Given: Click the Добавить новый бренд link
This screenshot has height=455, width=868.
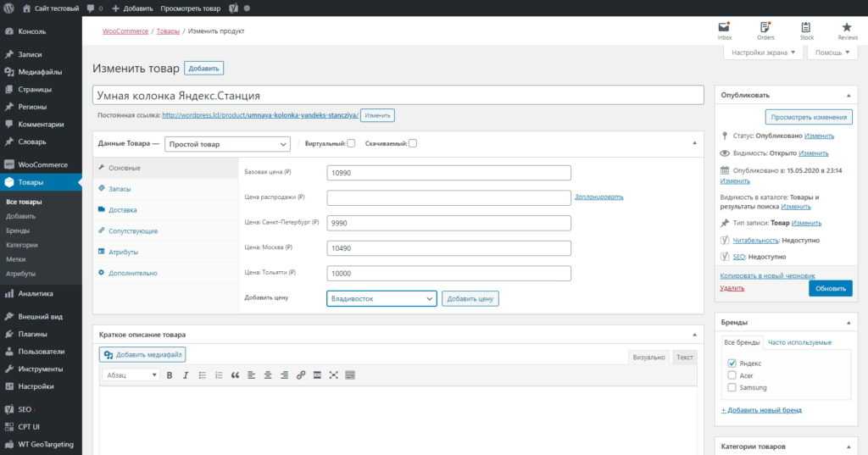Looking at the screenshot, I should 761,410.
